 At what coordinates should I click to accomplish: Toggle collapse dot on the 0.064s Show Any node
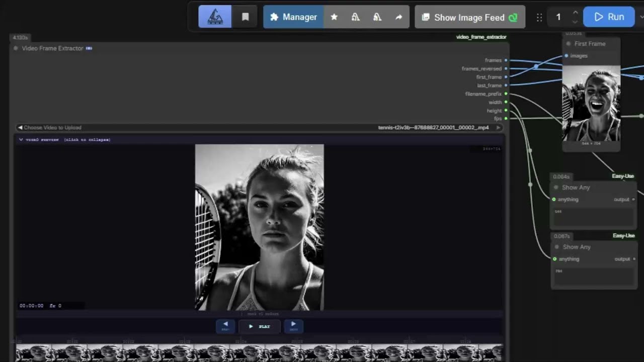(x=556, y=188)
